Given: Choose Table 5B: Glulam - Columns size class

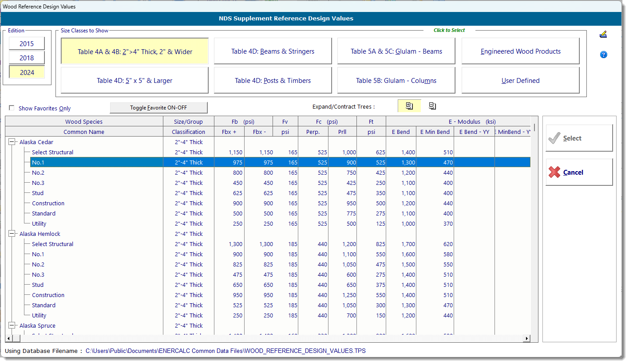Looking at the screenshot, I should 396,80.
